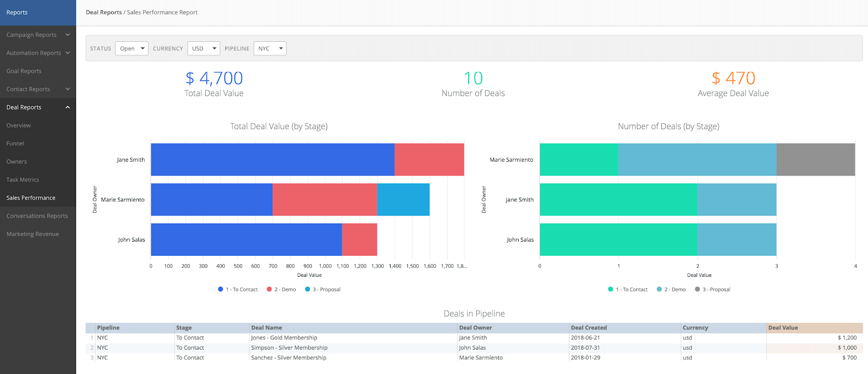This screenshot has height=374, width=868.
Task: Click the Deal Created column header
Action: click(589, 328)
